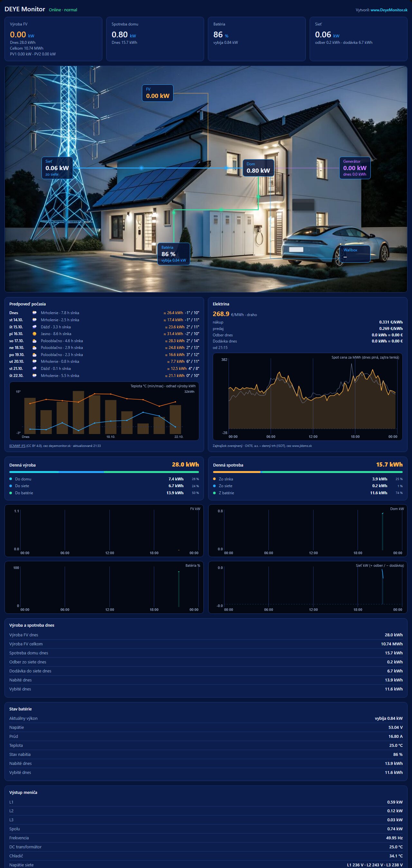Click the weather icon for st 14.10.
The width and height of the screenshot is (412, 868).
[x=34, y=320]
